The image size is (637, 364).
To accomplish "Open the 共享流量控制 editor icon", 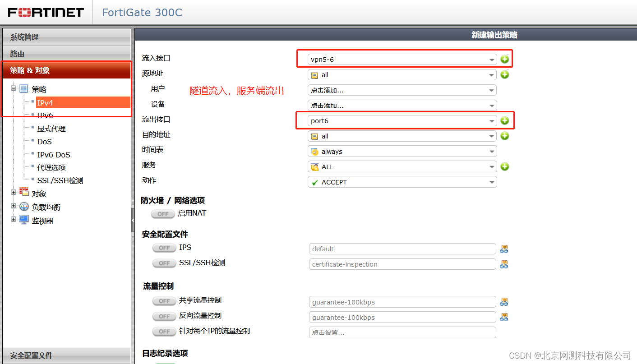I will click(504, 302).
